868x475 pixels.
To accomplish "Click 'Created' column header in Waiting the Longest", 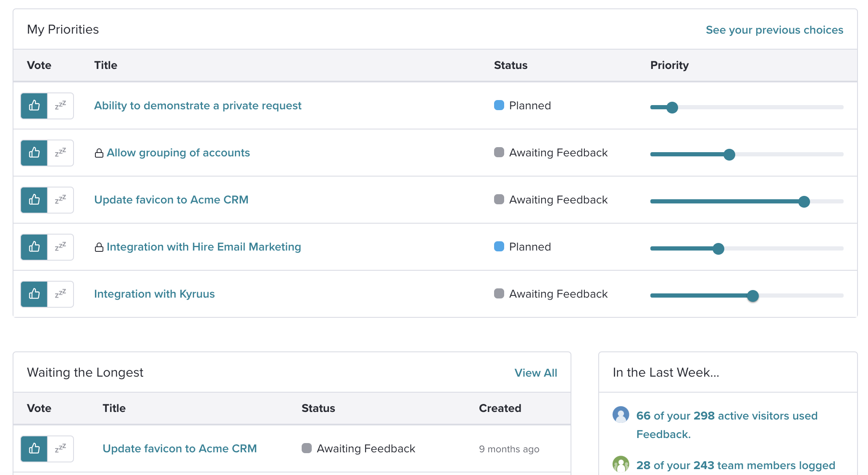I will [x=500, y=408].
